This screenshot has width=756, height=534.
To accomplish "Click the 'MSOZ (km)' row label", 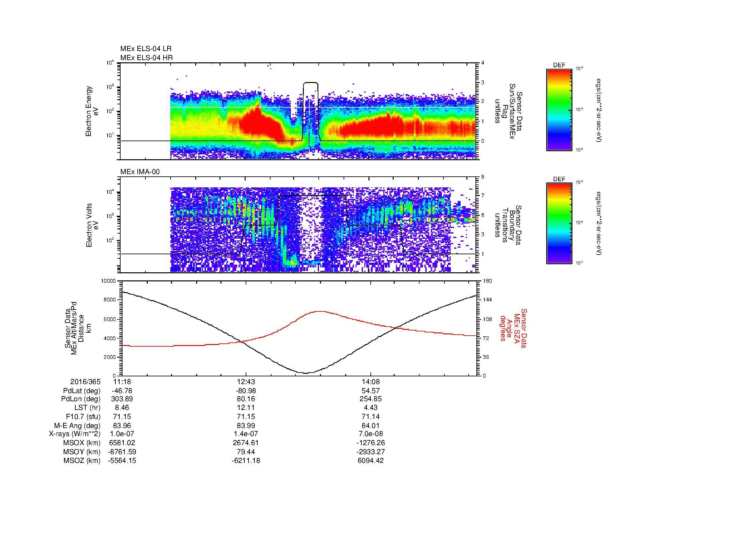I will [82, 461].
